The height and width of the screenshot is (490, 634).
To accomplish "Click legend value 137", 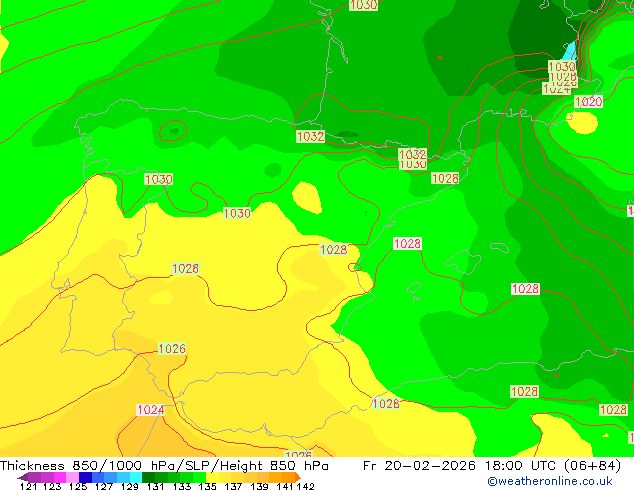I will tap(233, 486).
